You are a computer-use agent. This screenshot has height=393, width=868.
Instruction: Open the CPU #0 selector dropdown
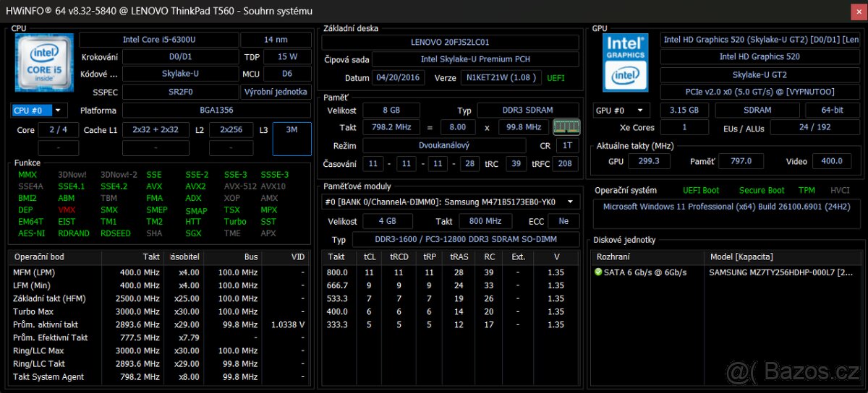(x=40, y=111)
